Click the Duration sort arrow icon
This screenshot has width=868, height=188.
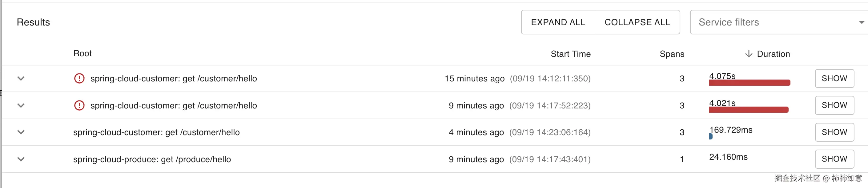pyautogui.click(x=748, y=54)
